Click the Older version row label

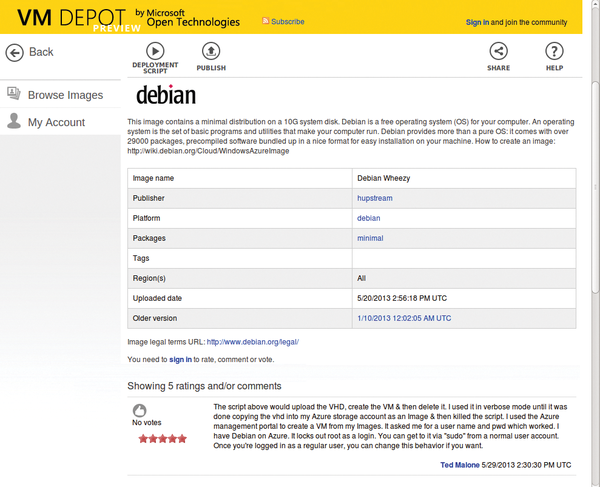coord(155,318)
